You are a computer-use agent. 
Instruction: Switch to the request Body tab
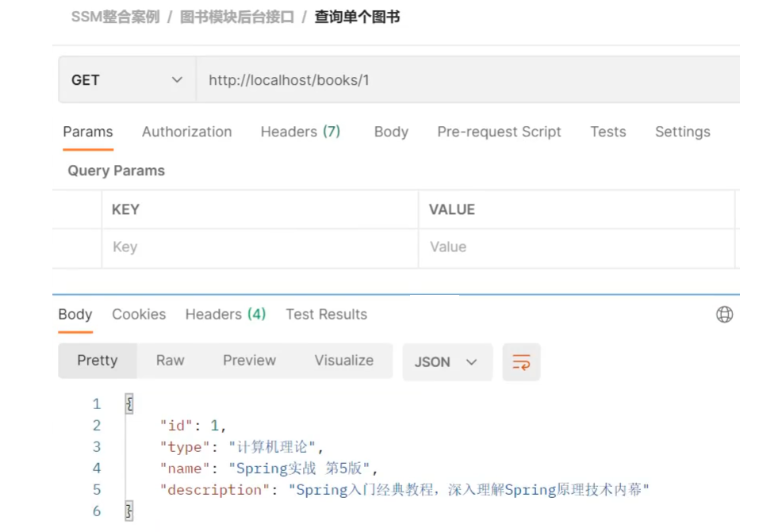click(x=391, y=132)
